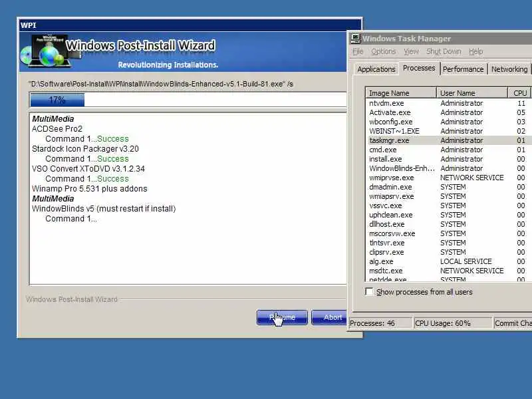Select the WindowBlinds-Enh... process
The height and width of the screenshot is (399, 532).
[x=448, y=168]
